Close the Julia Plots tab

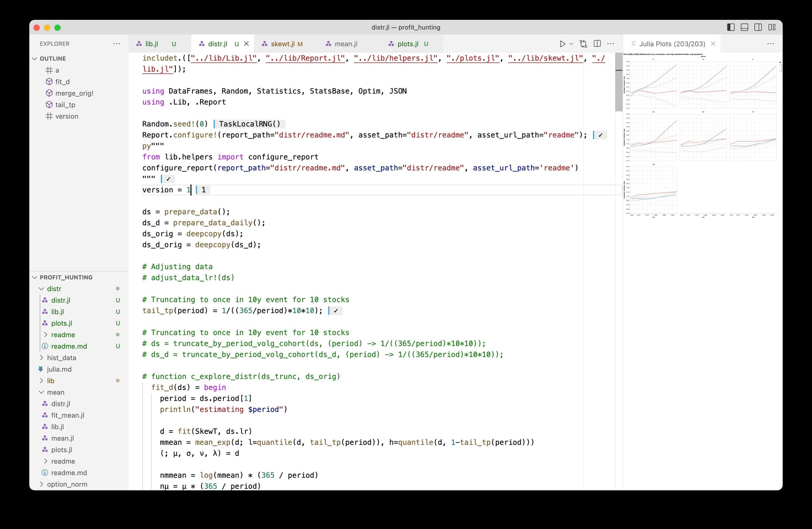coord(713,44)
